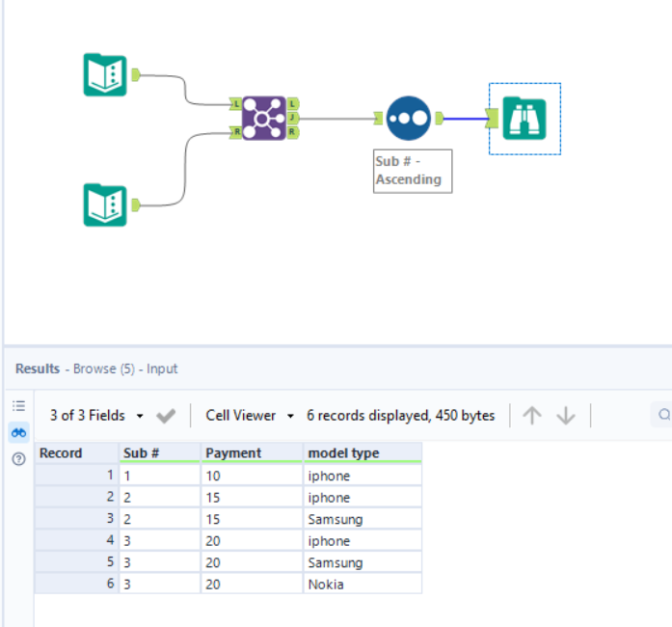Select the Browse binoculars tool

click(x=524, y=119)
